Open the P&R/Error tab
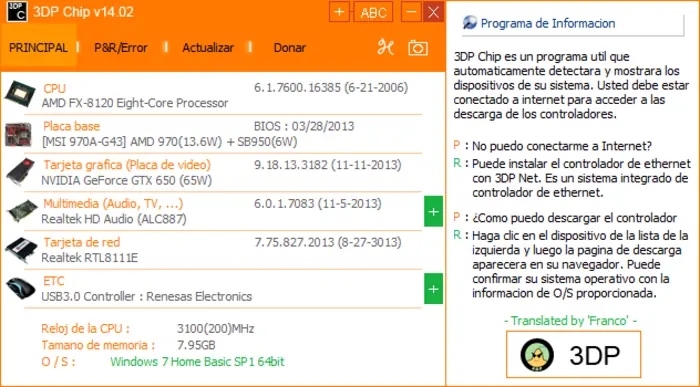This screenshot has width=700, height=387. coord(121,48)
